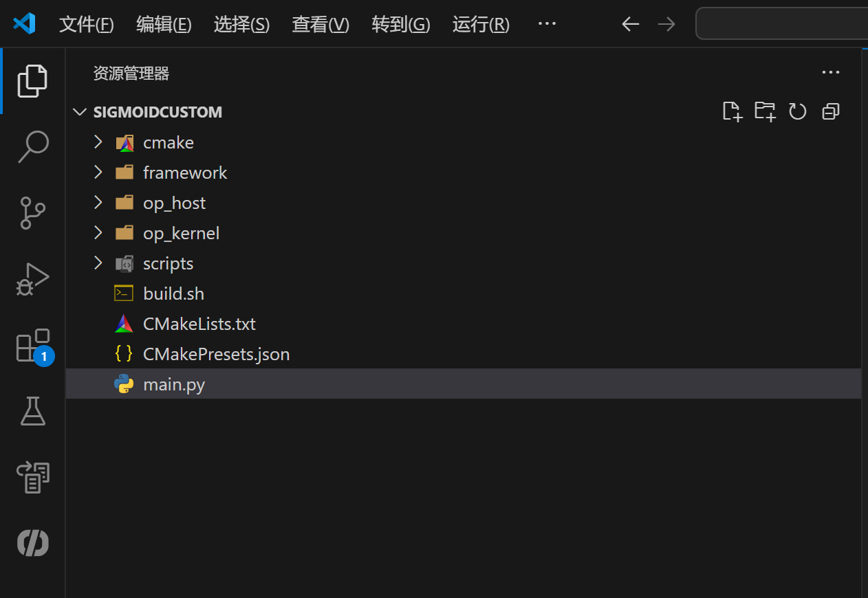This screenshot has height=598, width=868.
Task: Collapse the SIGMOIDCUSTOM root section
Action: coord(80,112)
